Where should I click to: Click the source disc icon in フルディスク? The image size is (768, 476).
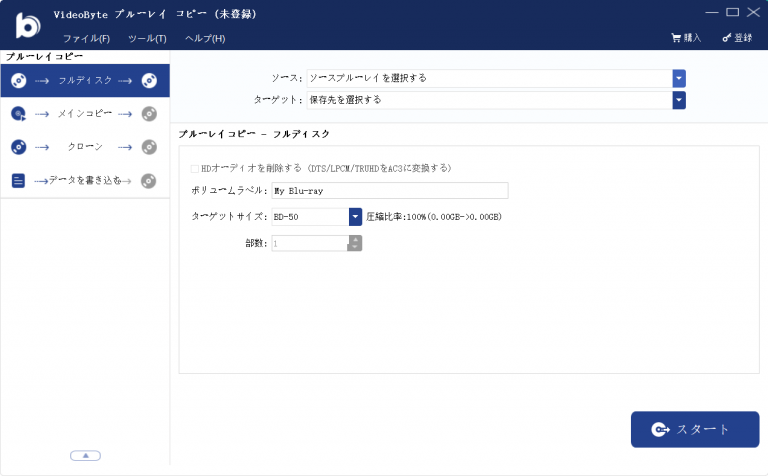pos(18,80)
